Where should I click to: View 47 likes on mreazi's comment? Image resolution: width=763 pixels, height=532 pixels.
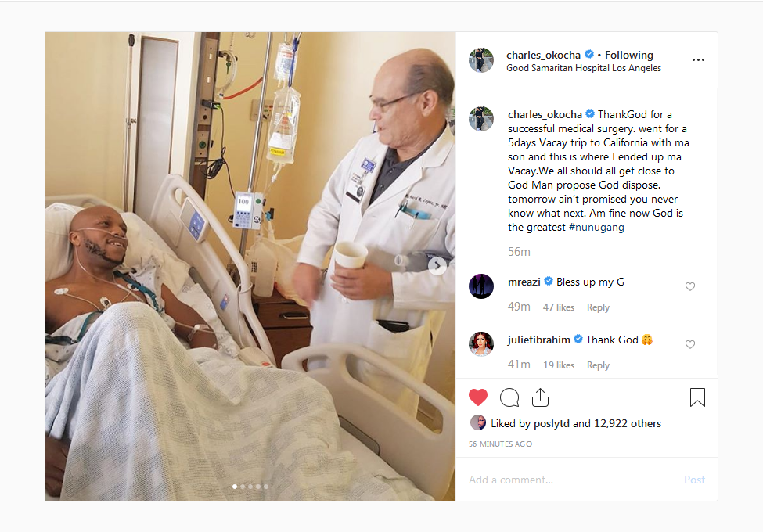click(559, 307)
